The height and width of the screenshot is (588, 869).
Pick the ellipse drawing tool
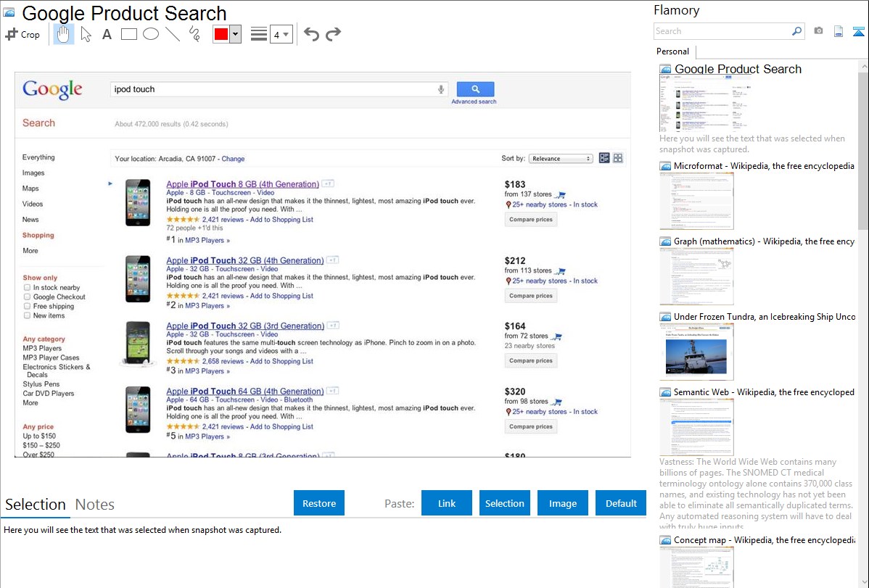(x=151, y=34)
